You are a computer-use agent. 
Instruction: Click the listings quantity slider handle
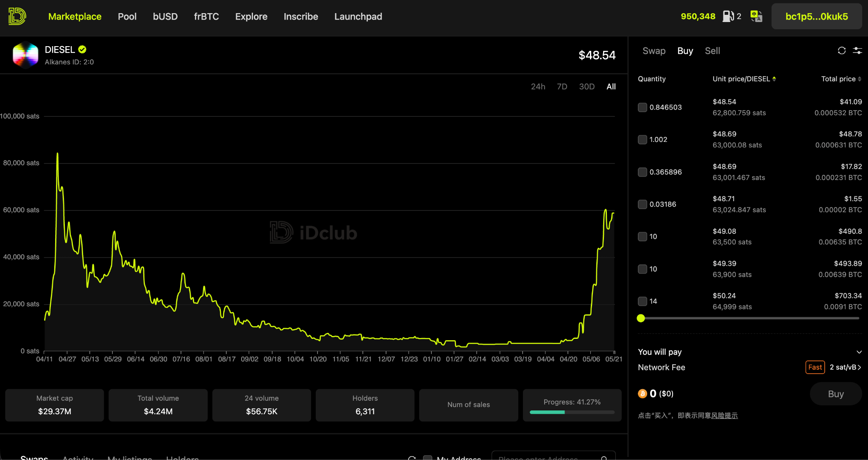pos(641,318)
